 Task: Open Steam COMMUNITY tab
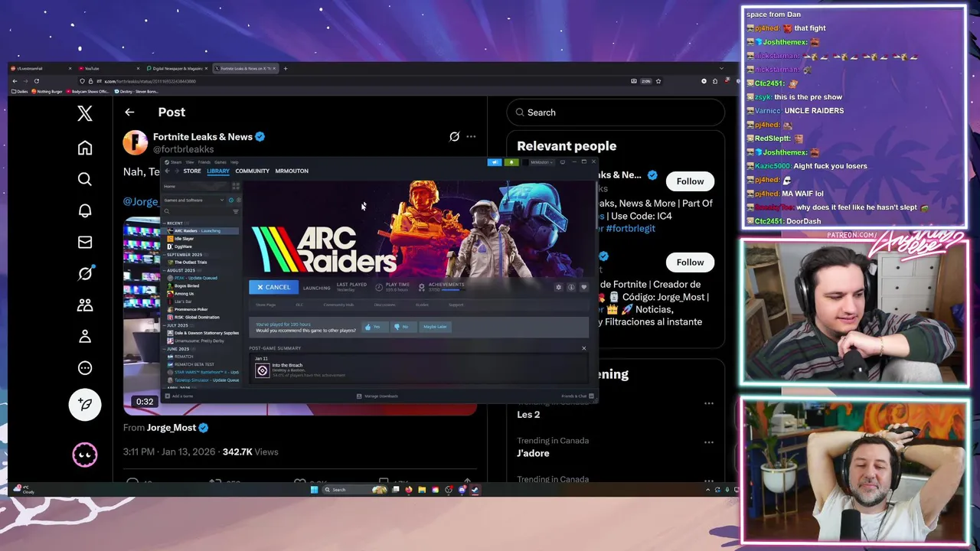(252, 171)
